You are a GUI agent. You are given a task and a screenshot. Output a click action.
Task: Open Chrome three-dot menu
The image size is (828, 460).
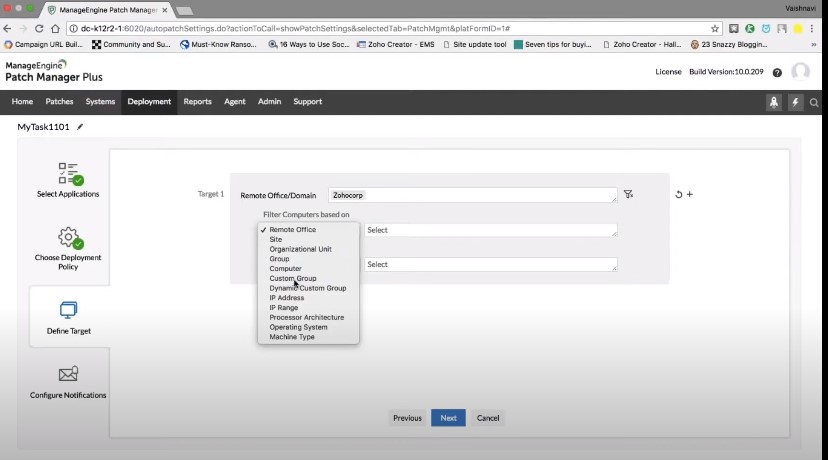click(812, 29)
